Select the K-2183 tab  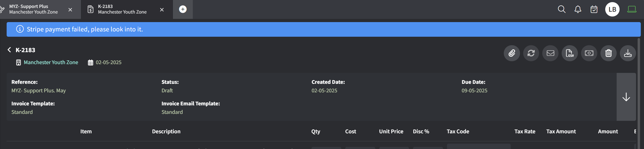(x=122, y=9)
